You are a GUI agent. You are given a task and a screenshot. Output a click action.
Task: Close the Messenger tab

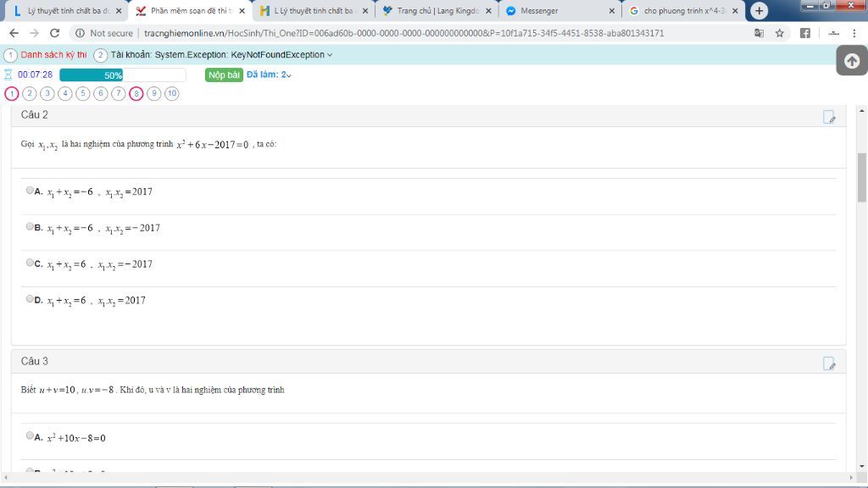tap(612, 10)
